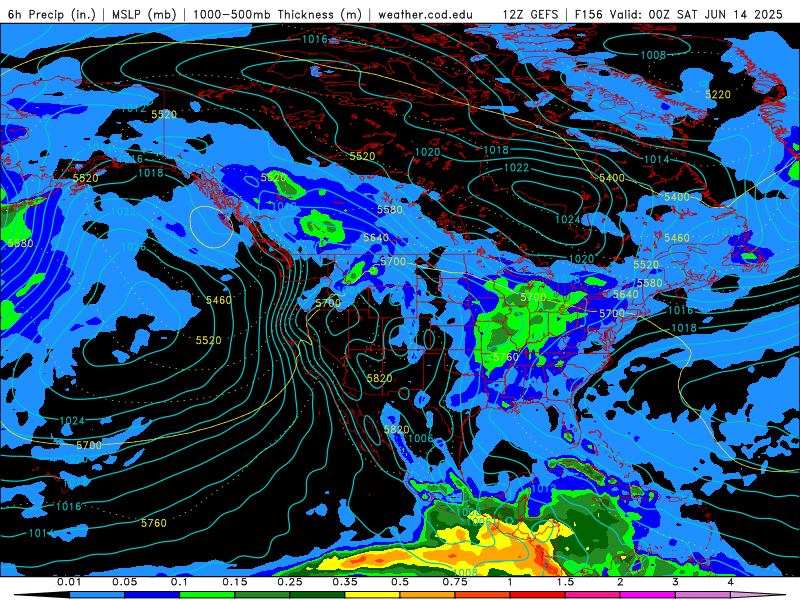Click the 5460 thickness label over eastern Canada

coord(677,238)
